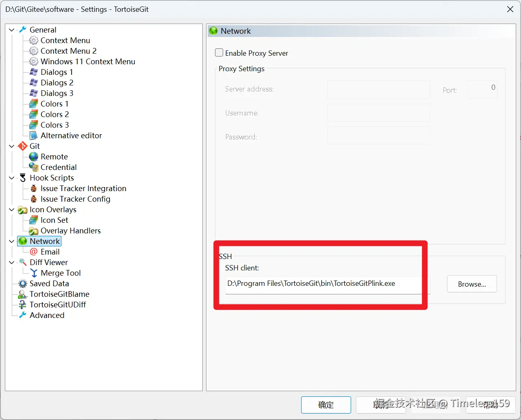
Task: Click the Username input field
Action: pos(379,113)
